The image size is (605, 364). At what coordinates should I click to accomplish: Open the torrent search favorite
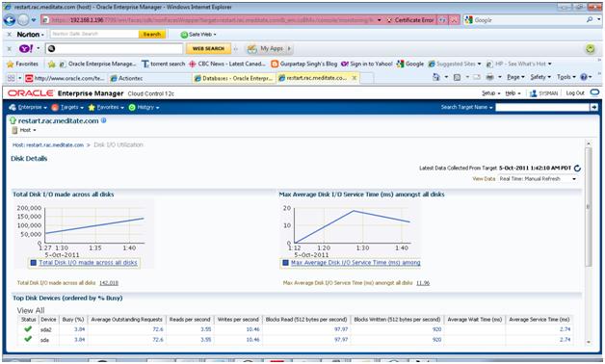pyautogui.click(x=163, y=64)
